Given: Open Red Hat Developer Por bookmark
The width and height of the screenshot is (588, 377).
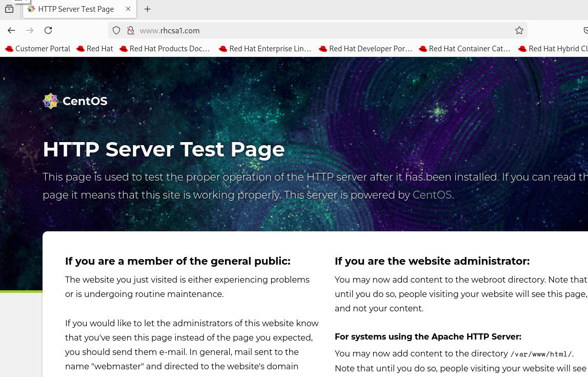Looking at the screenshot, I should pyautogui.click(x=366, y=49).
